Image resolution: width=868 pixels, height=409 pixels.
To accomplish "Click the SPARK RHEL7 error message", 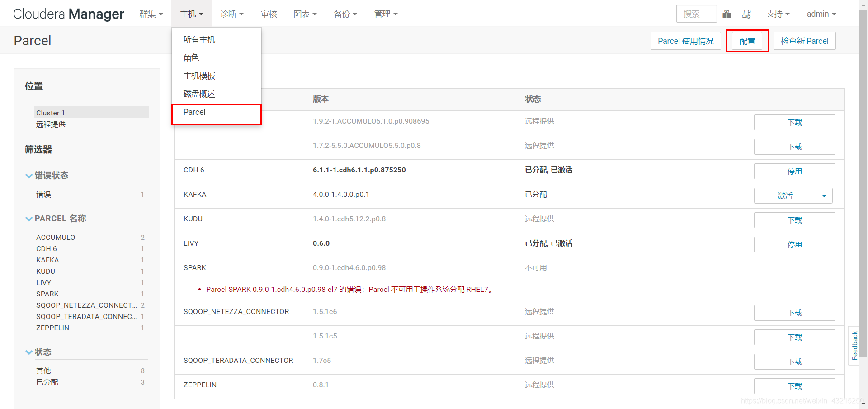I will tap(350, 290).
